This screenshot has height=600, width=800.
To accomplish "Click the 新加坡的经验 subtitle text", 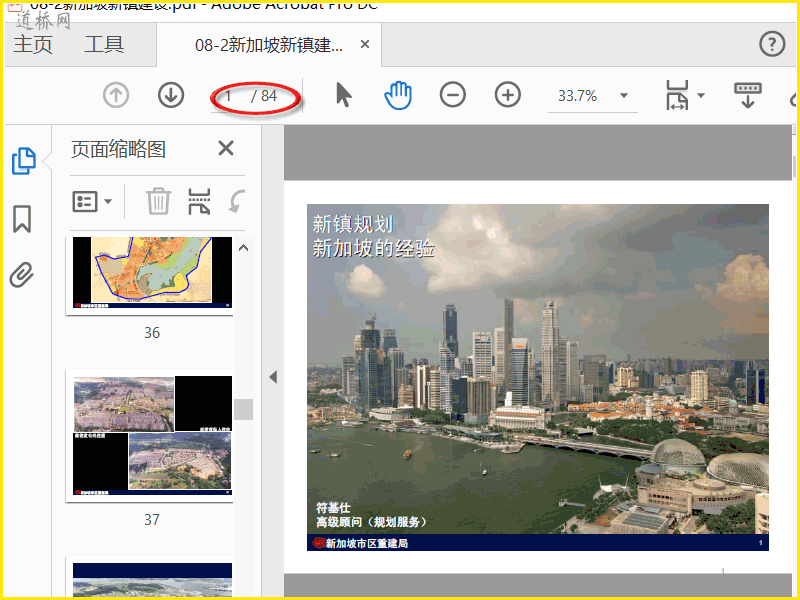I will click(373, 248).
